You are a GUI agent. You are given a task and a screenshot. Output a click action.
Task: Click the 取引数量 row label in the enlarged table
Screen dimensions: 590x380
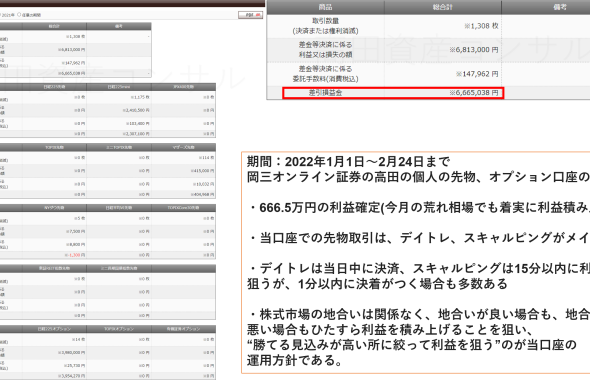[325, 21]
